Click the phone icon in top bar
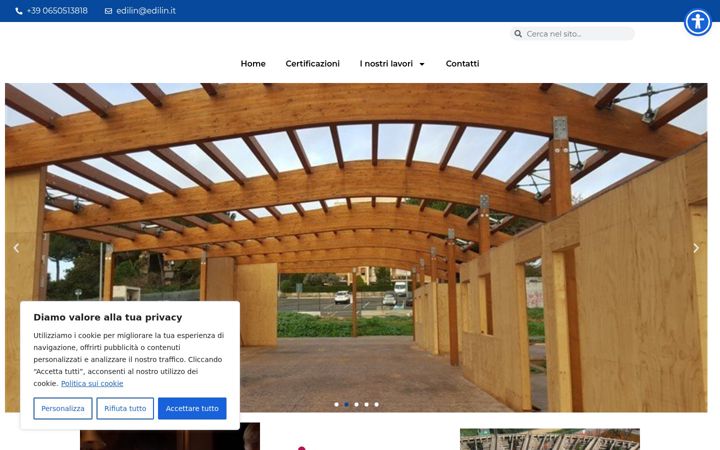Viewport: 720px width, 450px height. pos(19,11)
